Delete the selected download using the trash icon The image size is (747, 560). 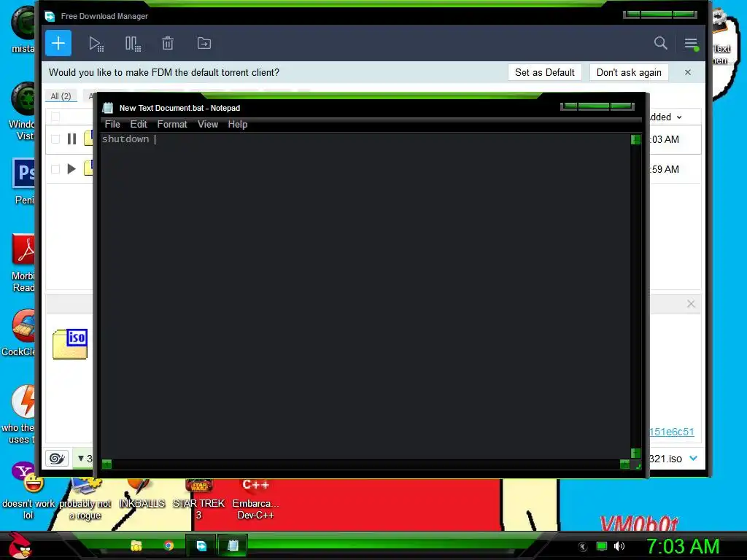168,43
